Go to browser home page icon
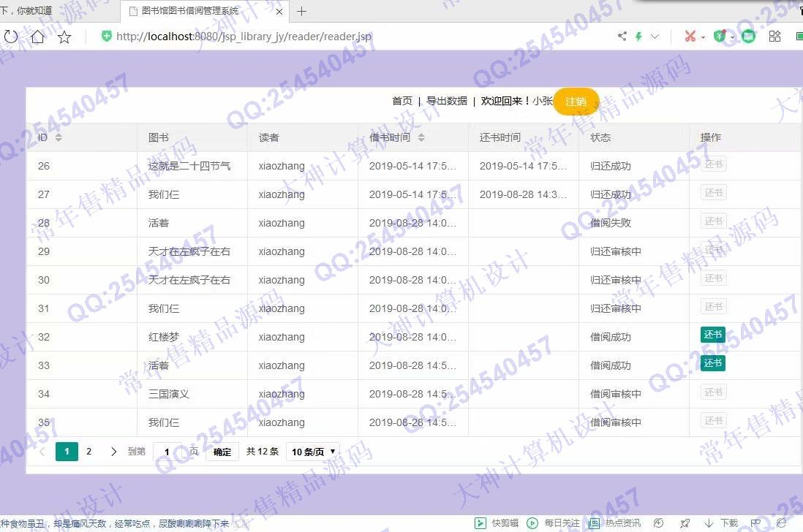 click(x=37, y=37)
